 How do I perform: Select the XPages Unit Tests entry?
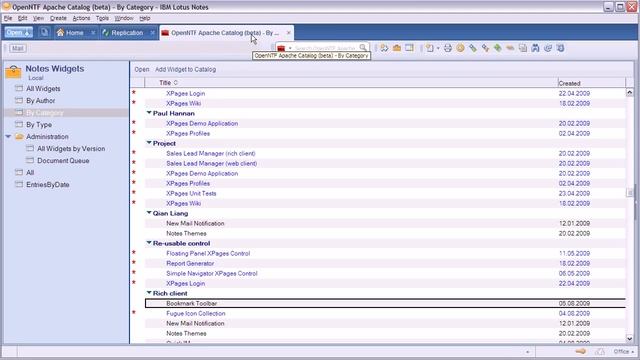point(385,193)
